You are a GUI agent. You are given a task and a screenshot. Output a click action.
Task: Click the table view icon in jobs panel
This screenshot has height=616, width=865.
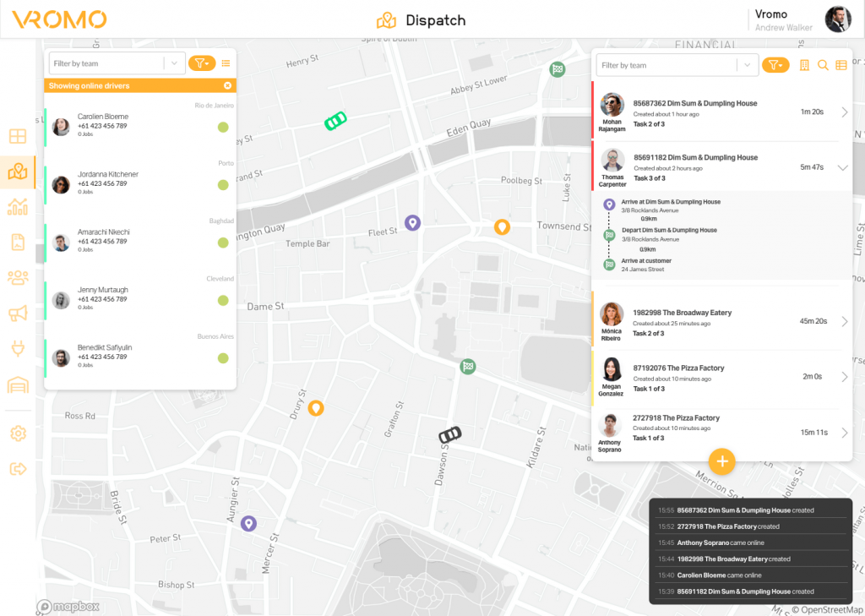[841, 64]
